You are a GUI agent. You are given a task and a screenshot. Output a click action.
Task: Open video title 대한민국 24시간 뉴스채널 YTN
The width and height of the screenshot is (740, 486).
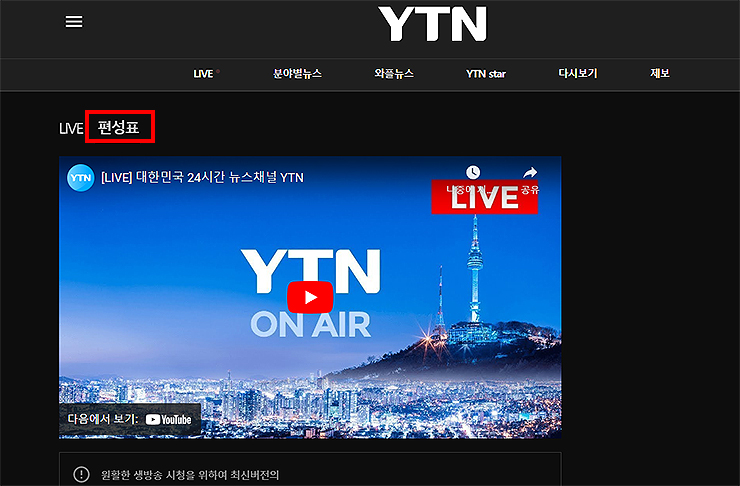tap(202, 178)
